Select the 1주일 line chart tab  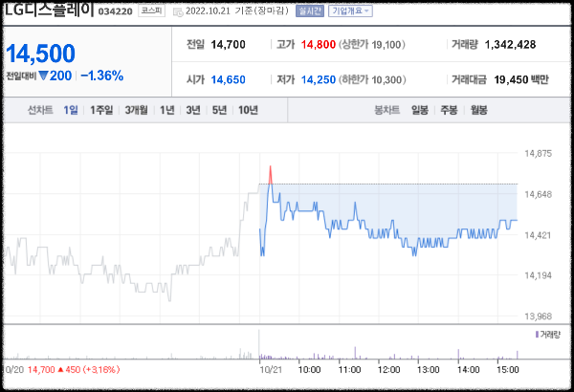pyautogui.click(x=101, y=110)
